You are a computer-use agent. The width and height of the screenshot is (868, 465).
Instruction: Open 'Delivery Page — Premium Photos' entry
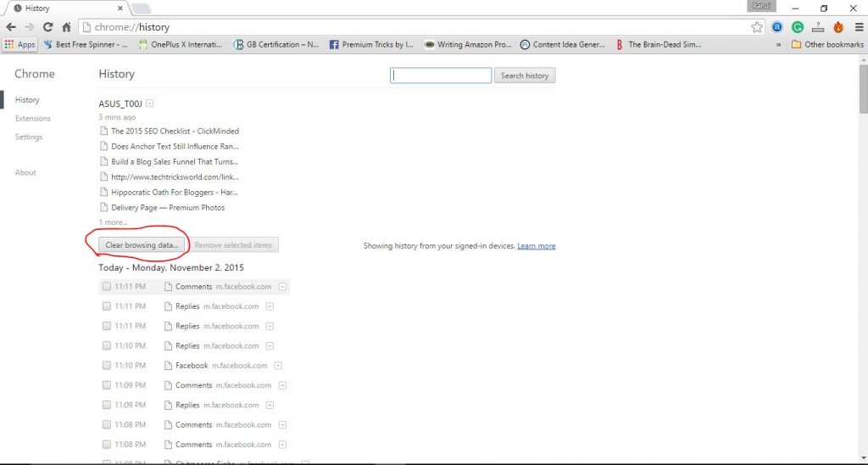(168, 207)
